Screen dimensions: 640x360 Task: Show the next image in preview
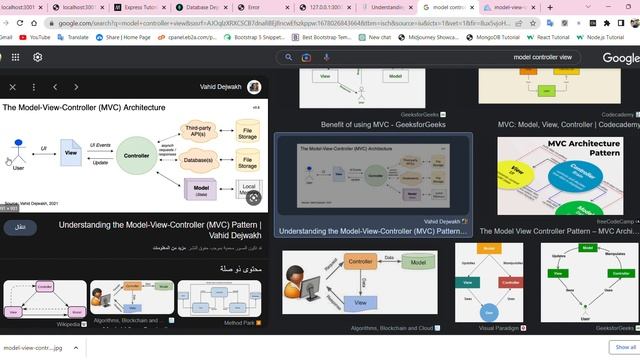(76, 87)
